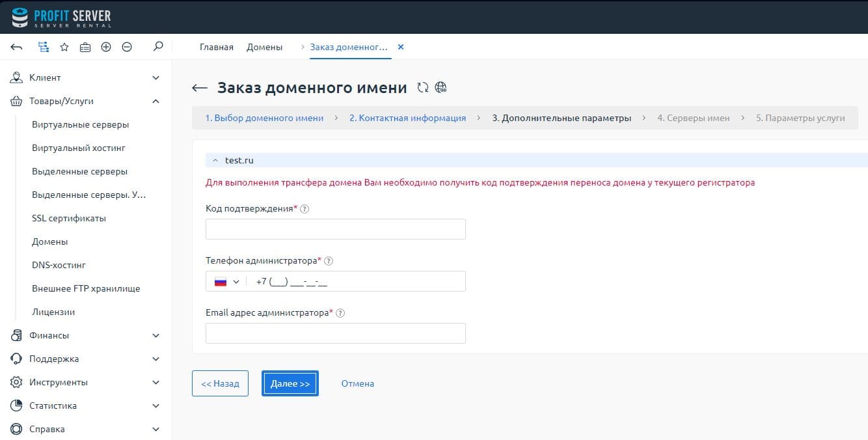The height and width of the screenshot is (440, 868).
Task: Click step 5 Параметры услуги
Action: pyautogui.click(x=800, y=118)
